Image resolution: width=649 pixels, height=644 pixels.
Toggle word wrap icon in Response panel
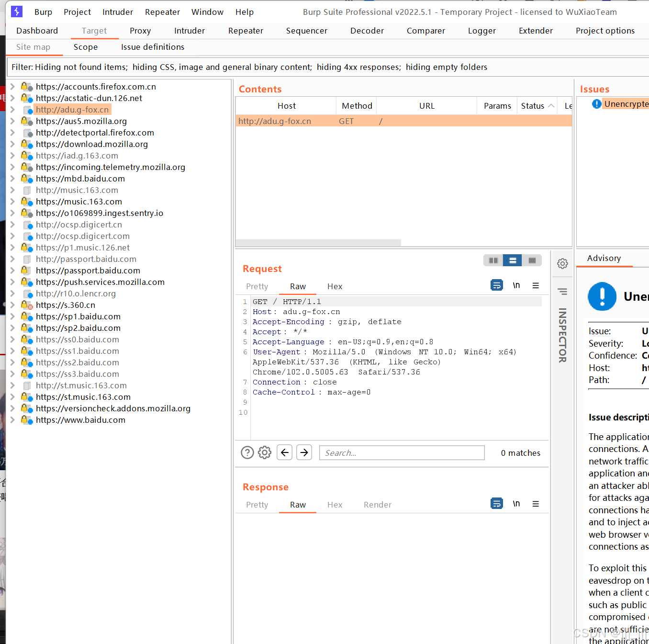click(x=497, y=504)
